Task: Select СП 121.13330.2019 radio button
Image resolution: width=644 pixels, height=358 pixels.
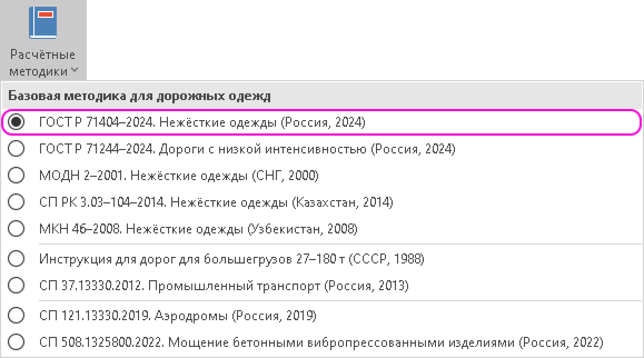Action: click(x=16, y=315)
